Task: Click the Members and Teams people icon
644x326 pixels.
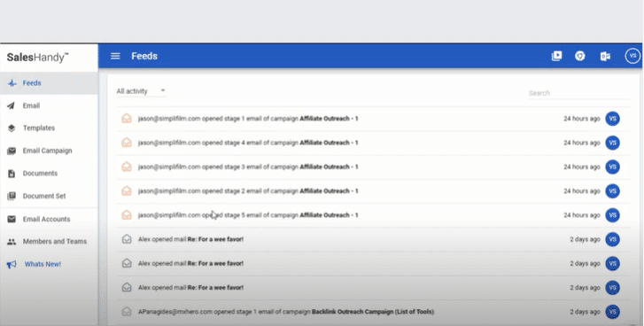Action: coord(12,242)
